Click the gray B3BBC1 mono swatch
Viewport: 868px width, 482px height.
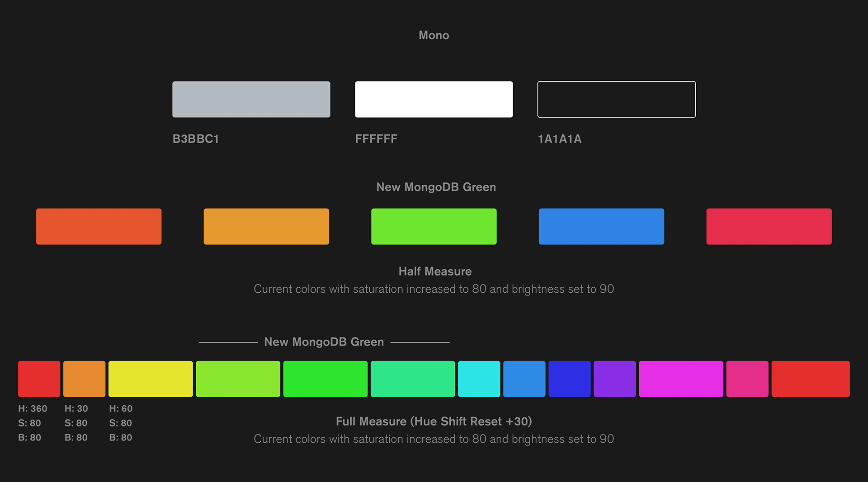coord(251,99)
